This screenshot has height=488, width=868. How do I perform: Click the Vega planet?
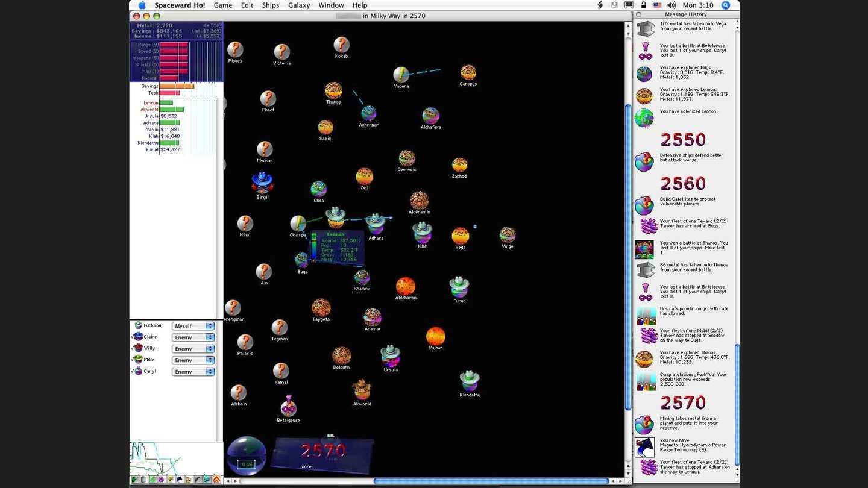click(461, 236)
